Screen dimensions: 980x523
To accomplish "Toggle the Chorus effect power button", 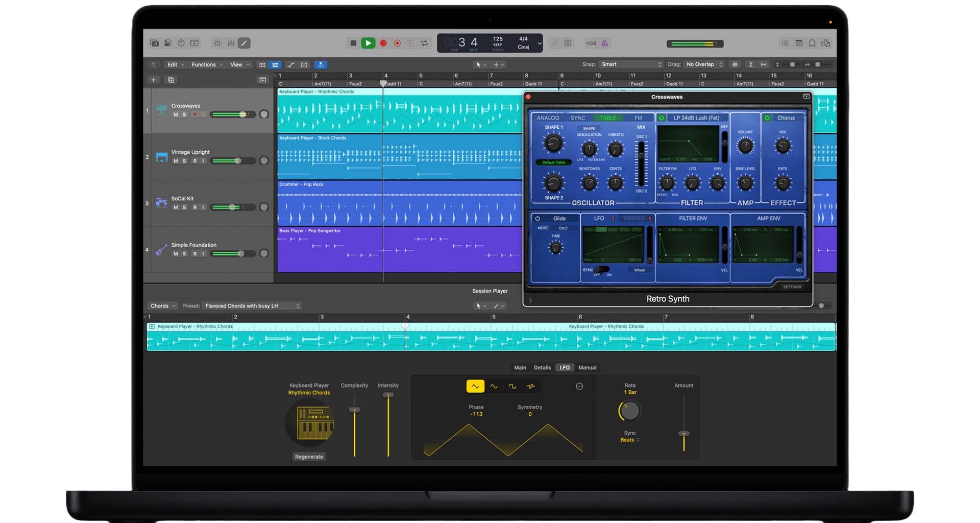I will (x=767, y=118).
